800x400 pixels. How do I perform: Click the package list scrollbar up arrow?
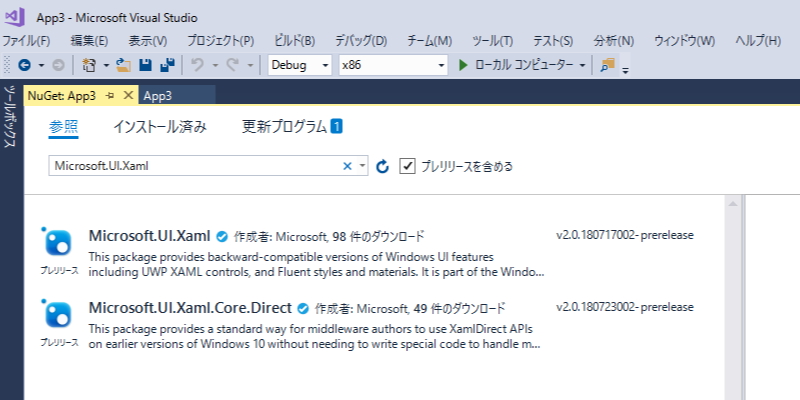coord(733,204)
